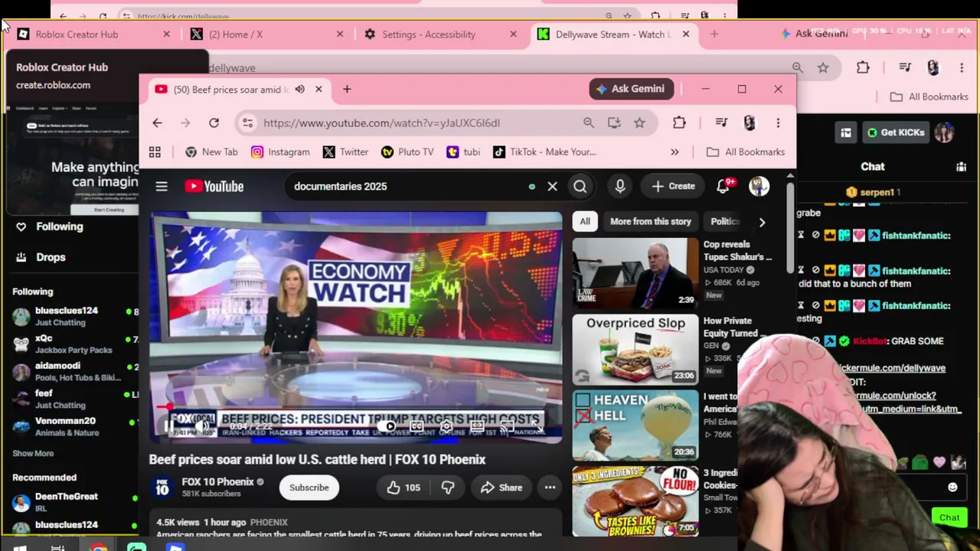Open the YouTube account avatar menu
The width and height of the screenshot is (980, 551).
(x=759, y=186)
